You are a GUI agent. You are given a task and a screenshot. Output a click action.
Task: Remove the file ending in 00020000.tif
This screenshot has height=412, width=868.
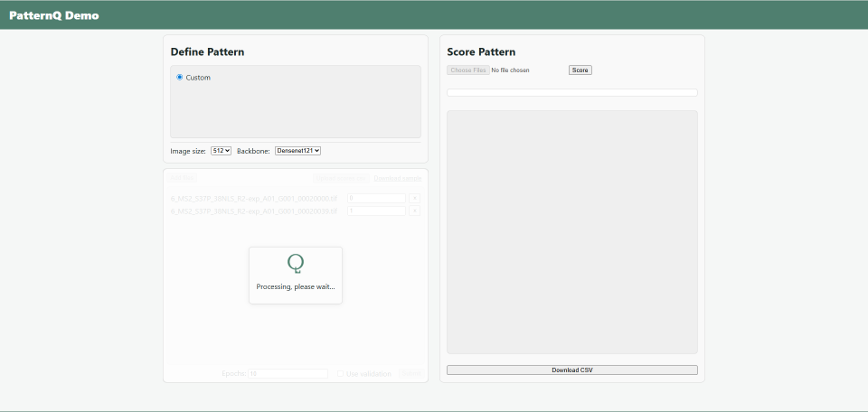click(x=415, y=198)
